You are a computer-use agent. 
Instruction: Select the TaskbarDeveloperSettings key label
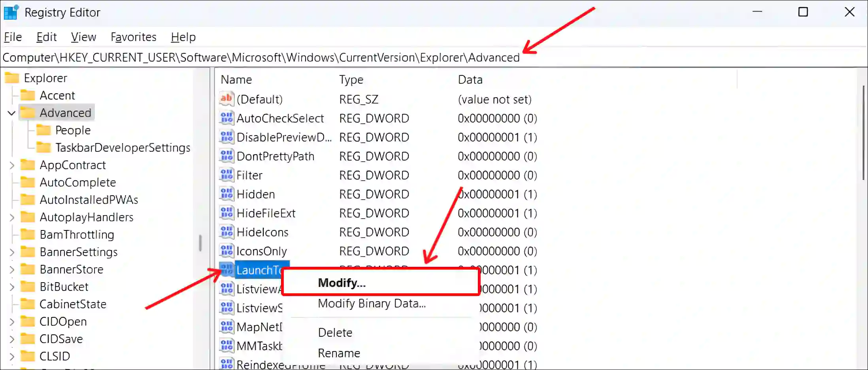pos(123,147)
